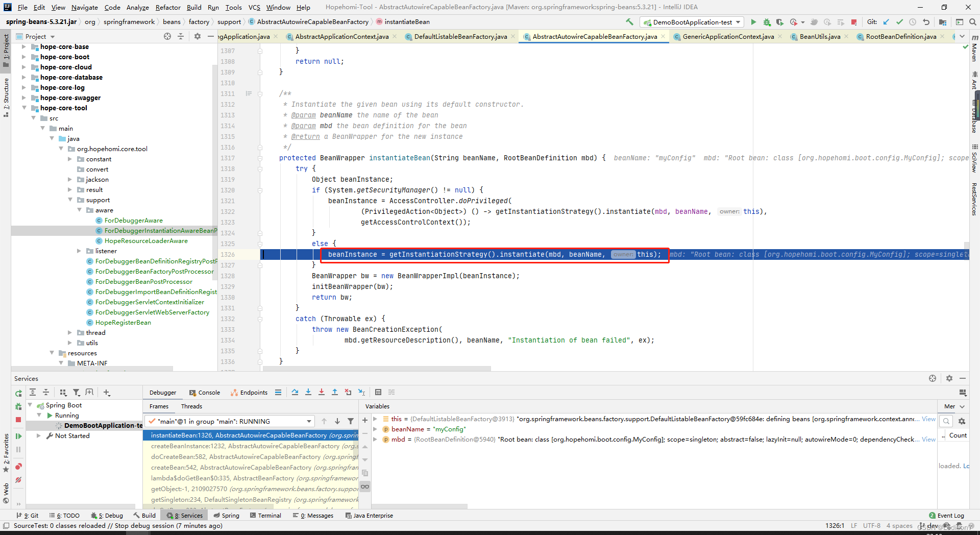Click Step Over in the debugger toolbar

[x=295, y=392]
